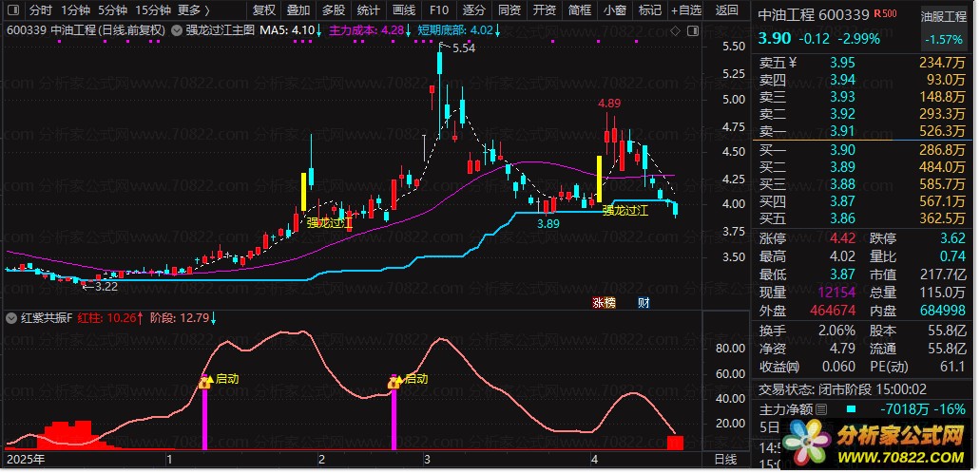Click the diamond icon in the chart header
This screenshot has height=473, width=980.
[x=675, y=30]
